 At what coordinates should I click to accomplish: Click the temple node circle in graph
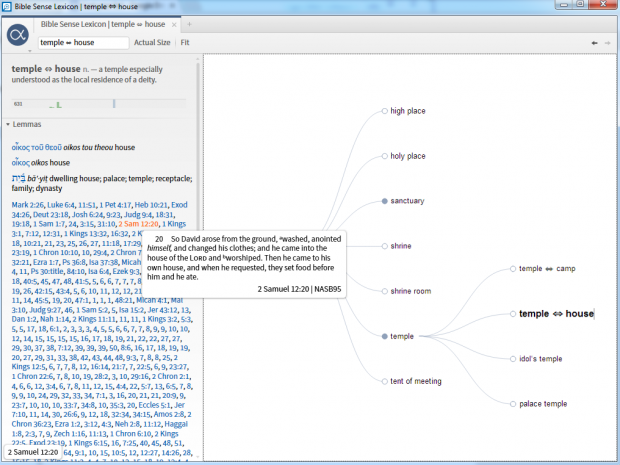[x=384, y=336]
